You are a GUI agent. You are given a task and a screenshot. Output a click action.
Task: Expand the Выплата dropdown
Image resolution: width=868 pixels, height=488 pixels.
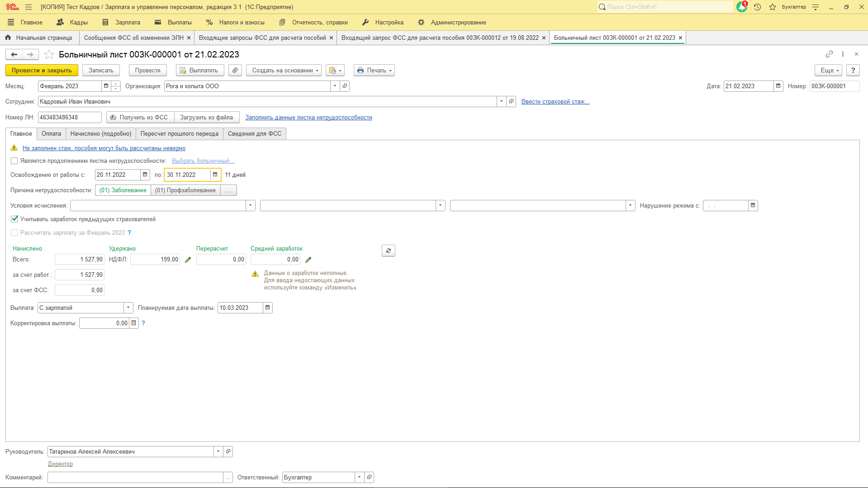click(128, 308)
